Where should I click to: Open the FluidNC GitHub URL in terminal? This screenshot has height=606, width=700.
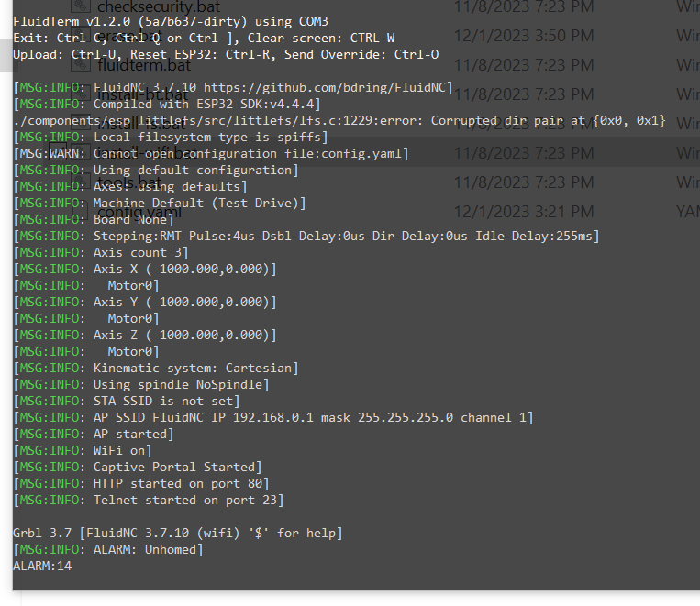pos(328,87)
